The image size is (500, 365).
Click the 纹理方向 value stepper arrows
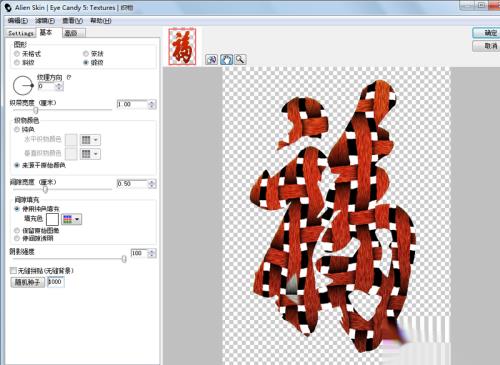pos(59,86)
